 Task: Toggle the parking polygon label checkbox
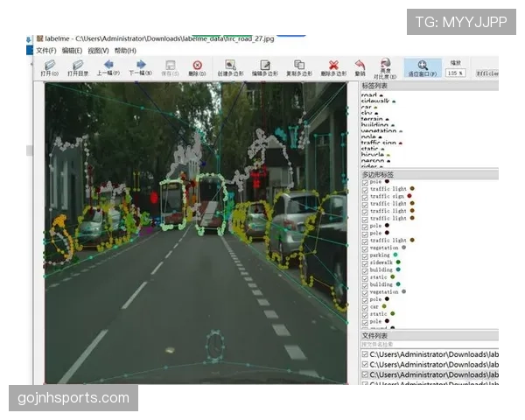coord(365,255)
